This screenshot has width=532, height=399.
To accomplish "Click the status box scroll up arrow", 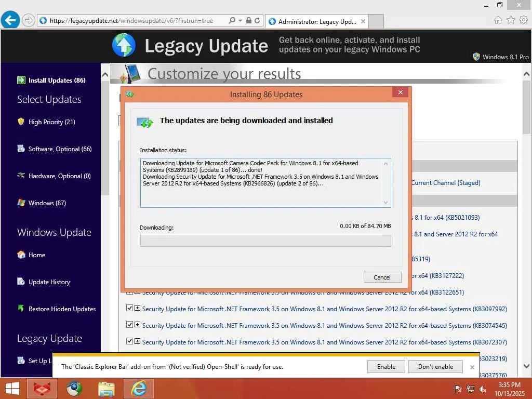I will pos(386,164).
